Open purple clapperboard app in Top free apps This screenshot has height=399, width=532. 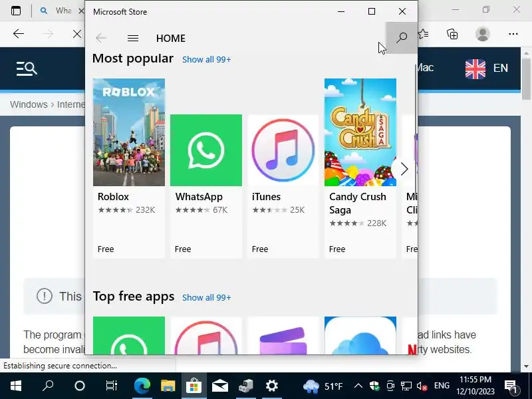pos(283,336)
